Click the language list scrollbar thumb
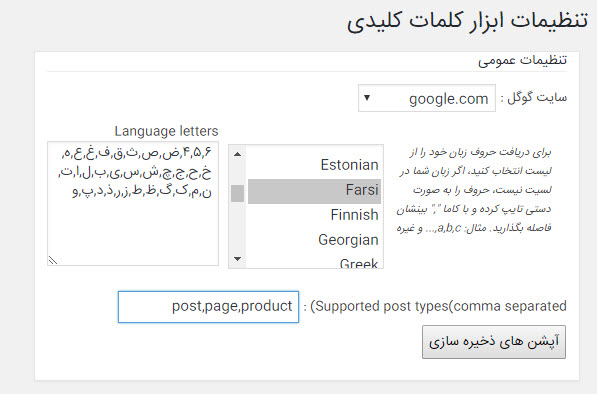The image size is (597, 394). point(238,193)
